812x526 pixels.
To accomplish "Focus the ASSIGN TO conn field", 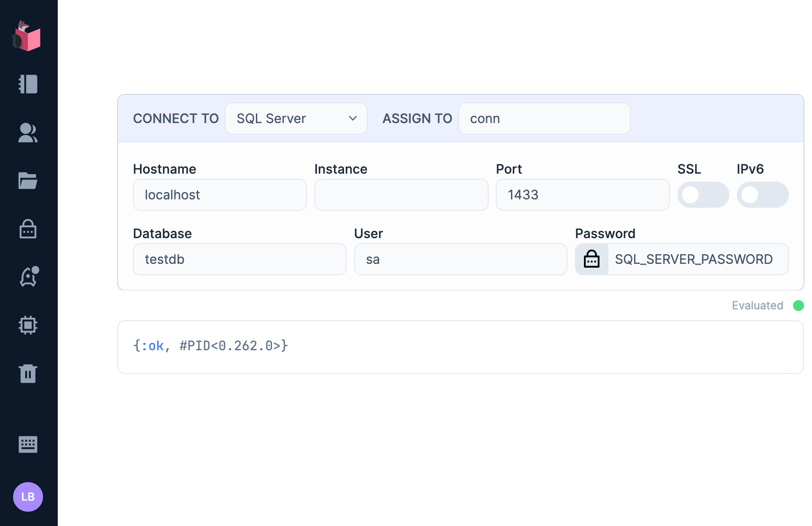I will (544, 118).
